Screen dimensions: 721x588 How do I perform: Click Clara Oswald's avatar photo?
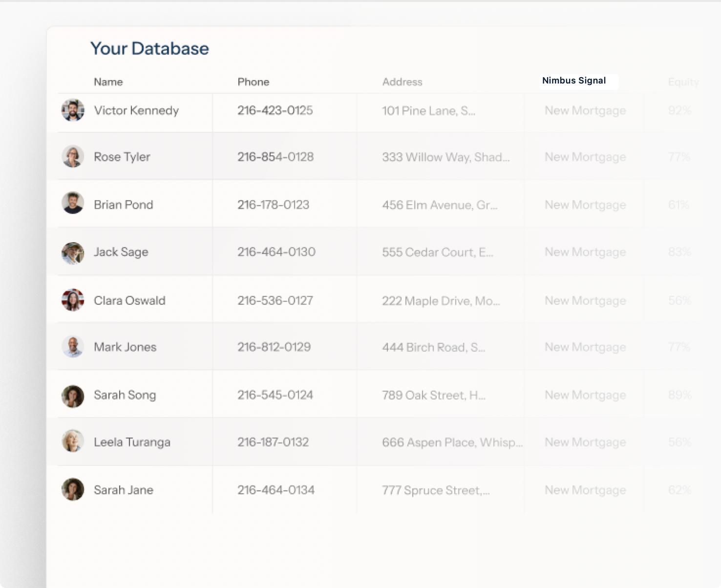73,300
